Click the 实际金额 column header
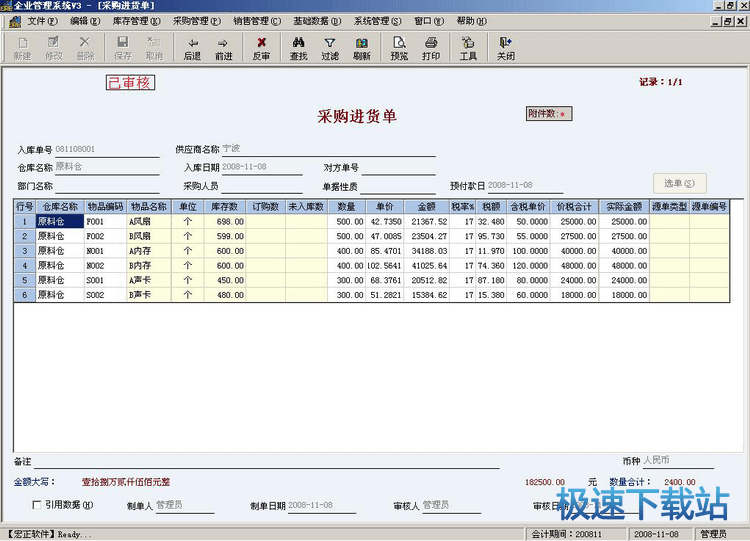Image resolution: width=750 pixels, height=541 pixels. coord(624,207)
